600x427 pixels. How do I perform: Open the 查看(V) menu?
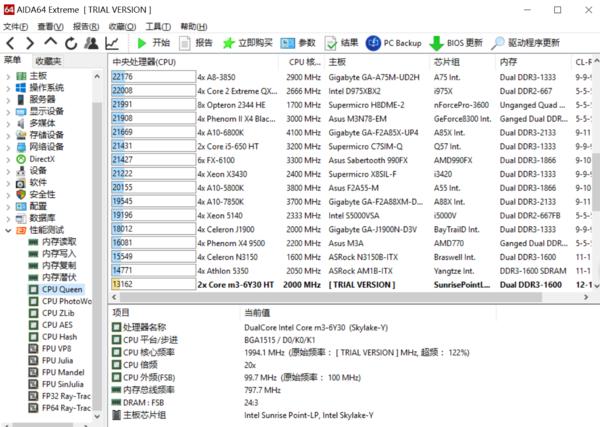point(51,26)
